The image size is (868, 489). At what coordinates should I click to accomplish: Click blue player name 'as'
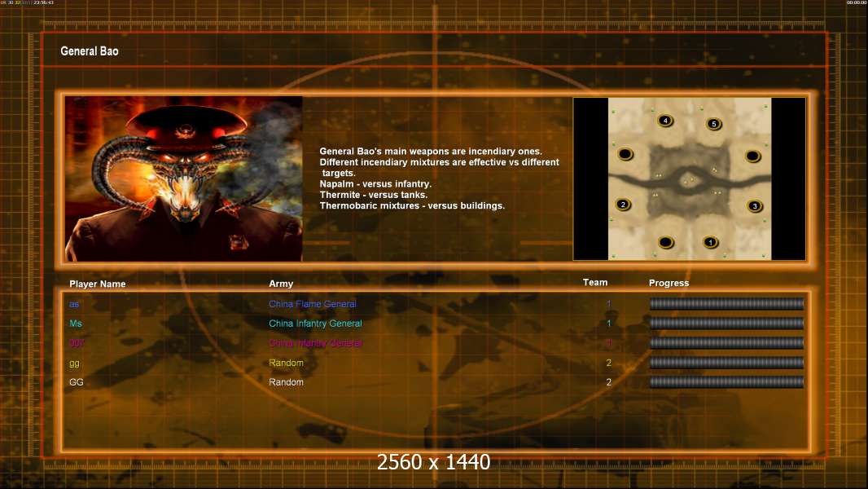[x=74, y=304]
